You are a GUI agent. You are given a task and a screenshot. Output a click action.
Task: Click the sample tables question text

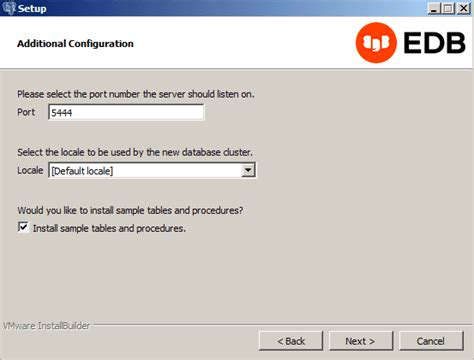[x=130, y=210]
